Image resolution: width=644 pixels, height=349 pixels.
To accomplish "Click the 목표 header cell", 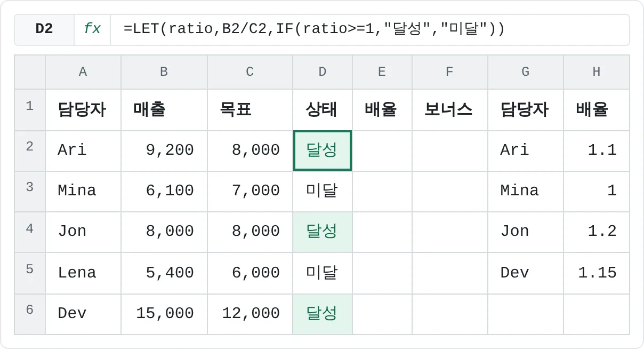I will point(250,110).
